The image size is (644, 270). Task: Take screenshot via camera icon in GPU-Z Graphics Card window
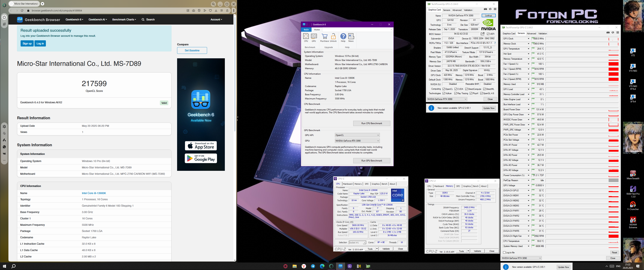pyautogui.click(x=485, y=9)
